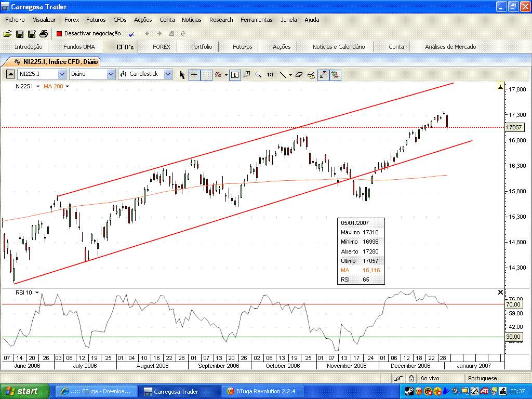This screenshot has width=532, height=399.
Task: Open a file with the folder toolbar icon
Action: tap(7, 33)
